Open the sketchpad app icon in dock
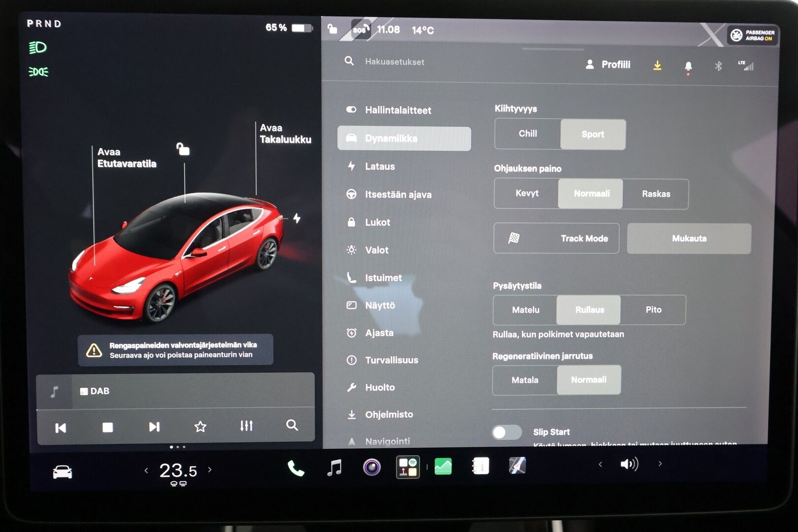The width and height of the screenshot is (798, 532). 517,465
